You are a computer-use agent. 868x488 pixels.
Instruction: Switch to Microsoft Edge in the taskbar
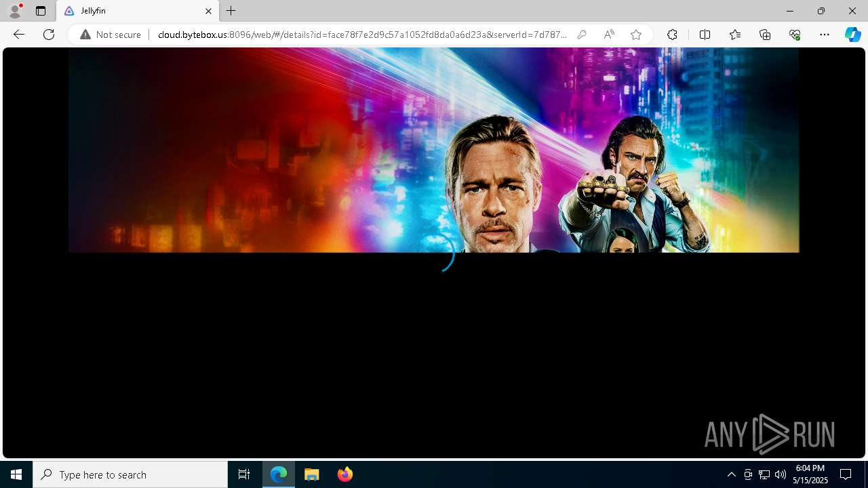pyautogui.click(x=279, y=474)
